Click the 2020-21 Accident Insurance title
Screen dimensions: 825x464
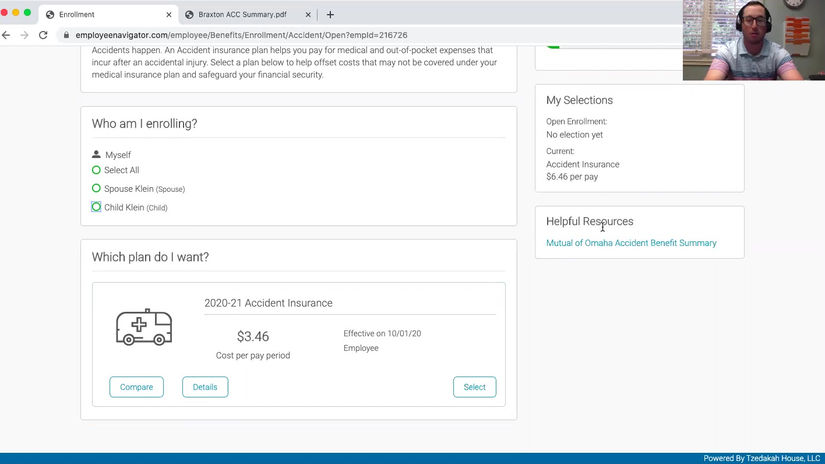pyautogui.click(x=268, y=303)
